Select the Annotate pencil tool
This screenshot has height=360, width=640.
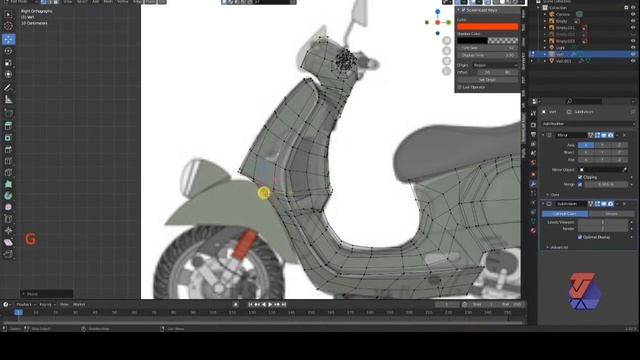8,87
